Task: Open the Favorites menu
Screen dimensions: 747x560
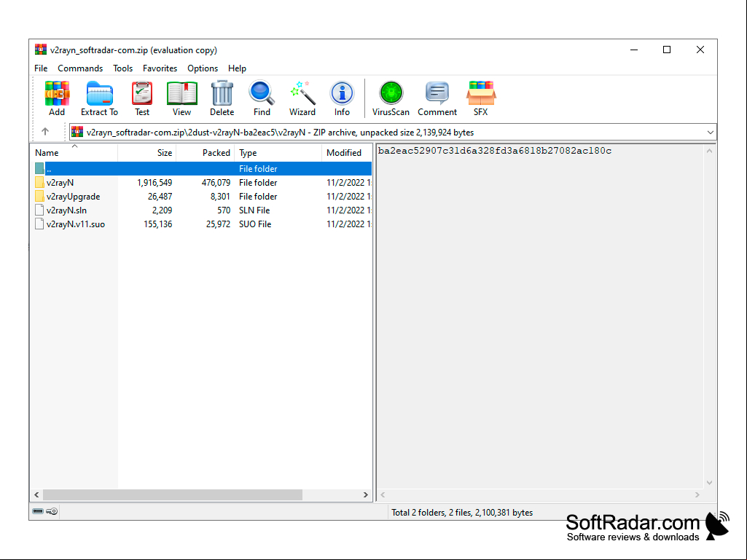Action: point(160,68)
